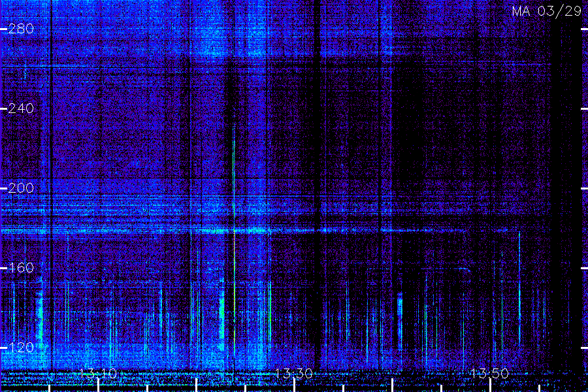Click the 120 frequency axis label
Image resolution: width=588 pixels, height=392 pixels.
(21, 348)
